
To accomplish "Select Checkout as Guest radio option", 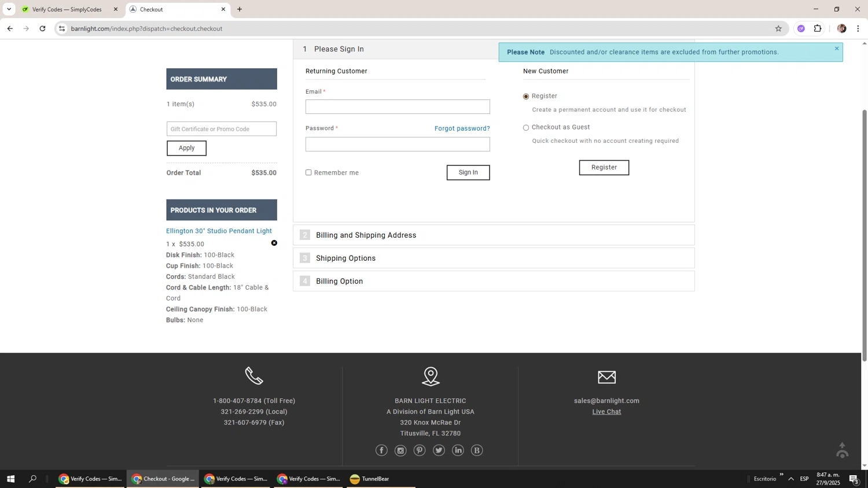I will (526, 128).
